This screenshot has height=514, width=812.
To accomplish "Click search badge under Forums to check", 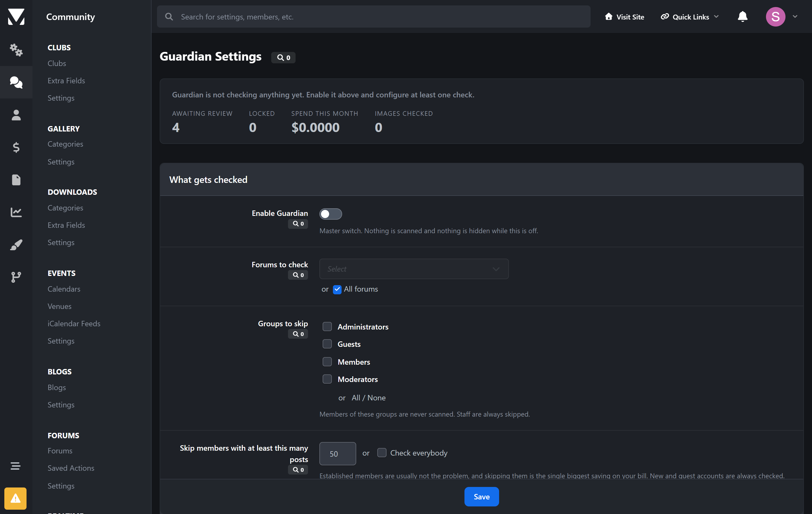I will (x=298, y=275).
